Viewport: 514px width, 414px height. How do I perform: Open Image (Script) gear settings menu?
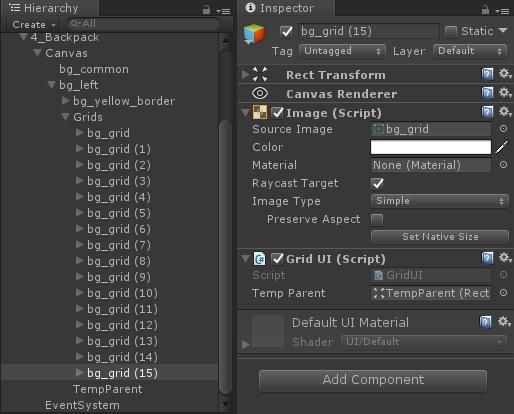[x=505, y=112]
